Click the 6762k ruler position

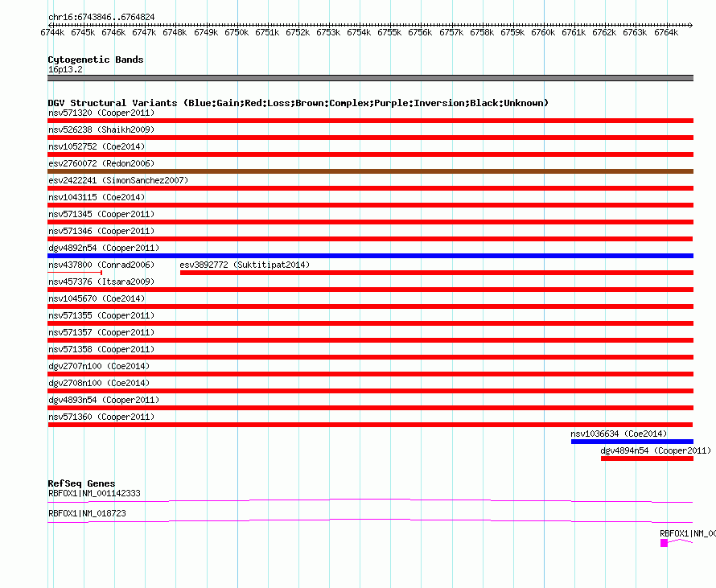point(605,32)
